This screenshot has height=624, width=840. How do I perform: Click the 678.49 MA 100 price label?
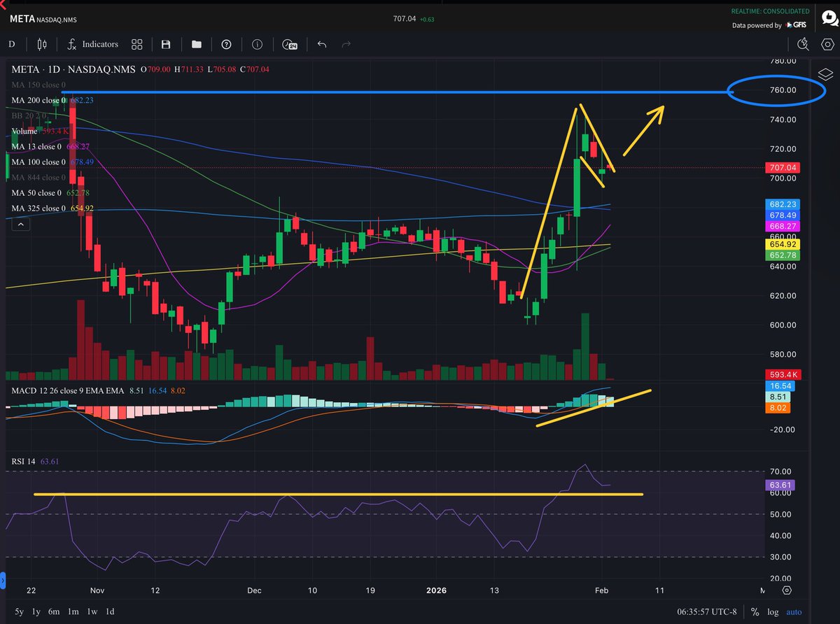pos(783,215)
